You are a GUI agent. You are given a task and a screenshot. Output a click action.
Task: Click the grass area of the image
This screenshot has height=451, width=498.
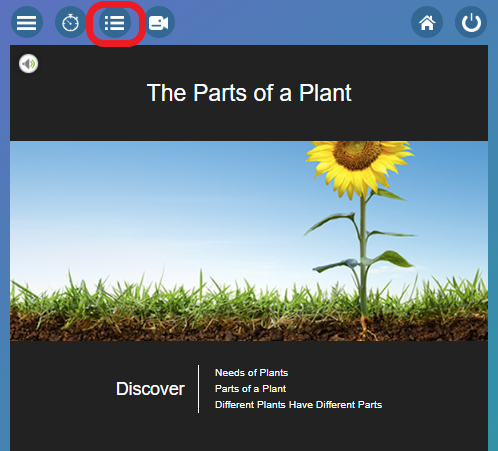point(167,297)
